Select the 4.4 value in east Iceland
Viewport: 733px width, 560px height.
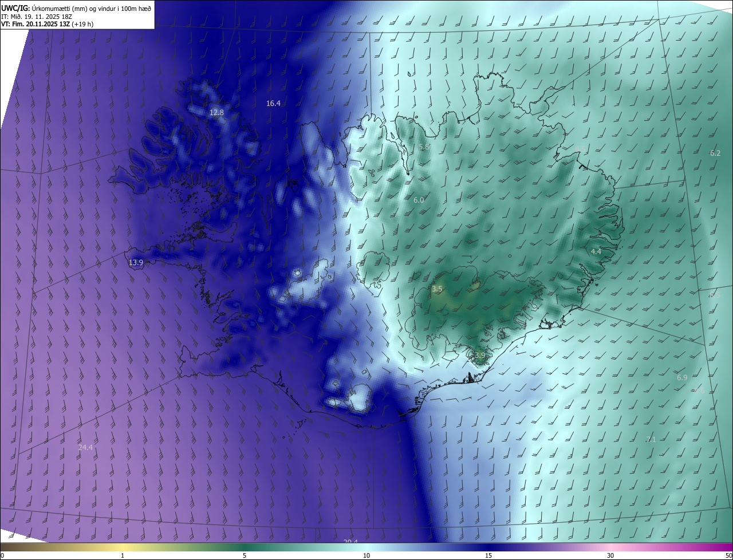pos(596,251)
